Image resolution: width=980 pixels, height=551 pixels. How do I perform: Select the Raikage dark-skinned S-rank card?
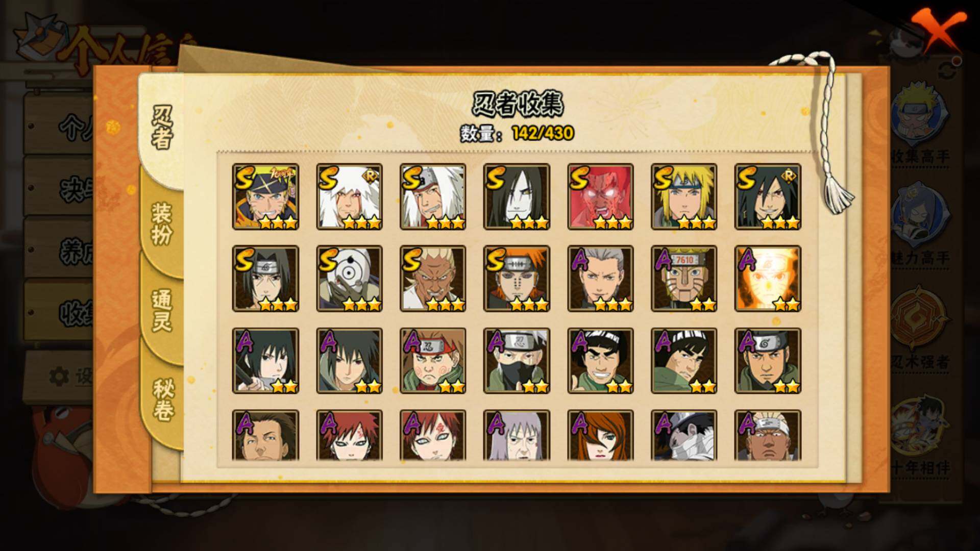[x=433, y=279]
